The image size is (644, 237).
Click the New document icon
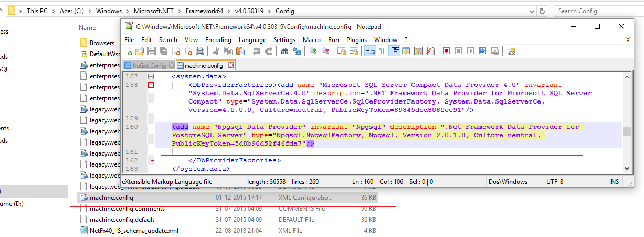pyautogui.click(x=129, y=51)
